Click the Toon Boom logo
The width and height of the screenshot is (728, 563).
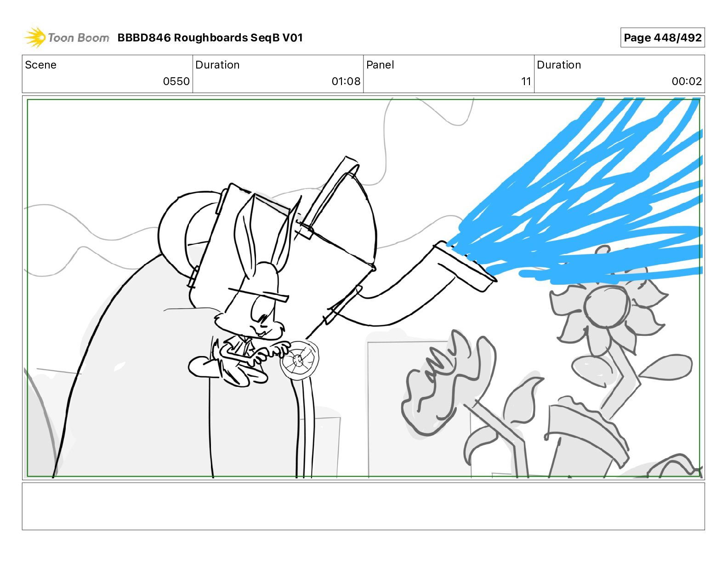67,38
